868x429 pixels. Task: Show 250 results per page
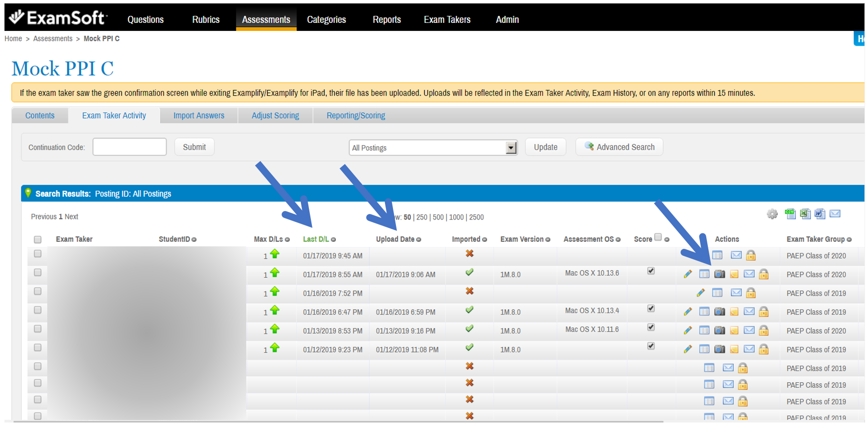pyautogui.click(x=422, y=217)
